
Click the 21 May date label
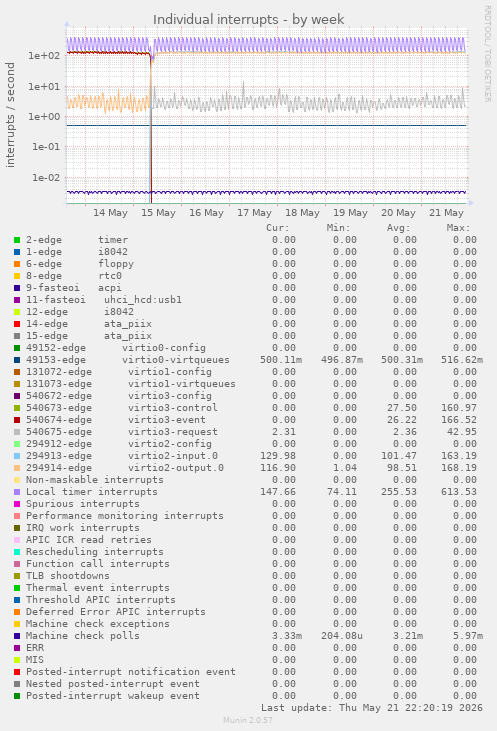click(x=446, y=213)
